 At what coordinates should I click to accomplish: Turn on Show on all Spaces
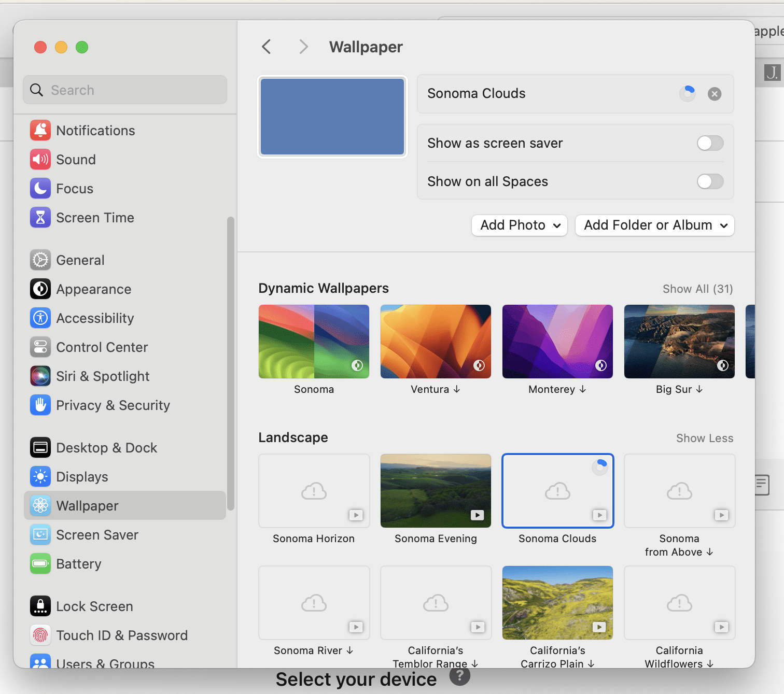pos(710,181)
